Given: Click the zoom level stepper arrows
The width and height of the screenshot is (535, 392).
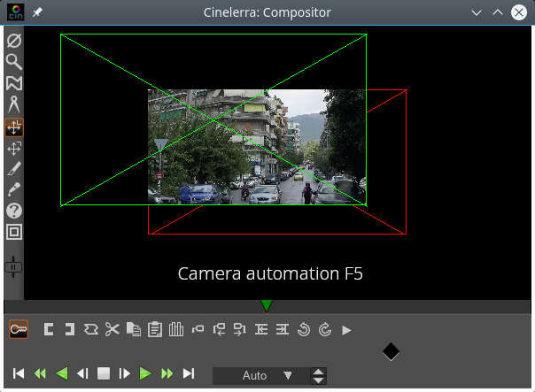Looking at the screenshot, I should click(x=318, y=375).
